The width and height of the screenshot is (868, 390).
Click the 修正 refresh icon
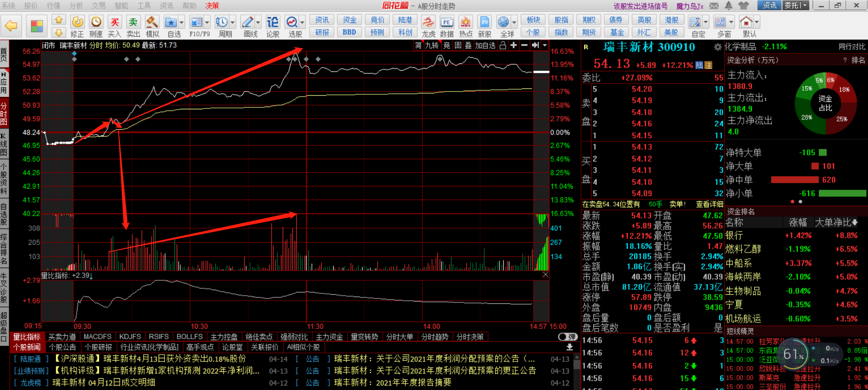pyautogui.click(x=77, y=22)
